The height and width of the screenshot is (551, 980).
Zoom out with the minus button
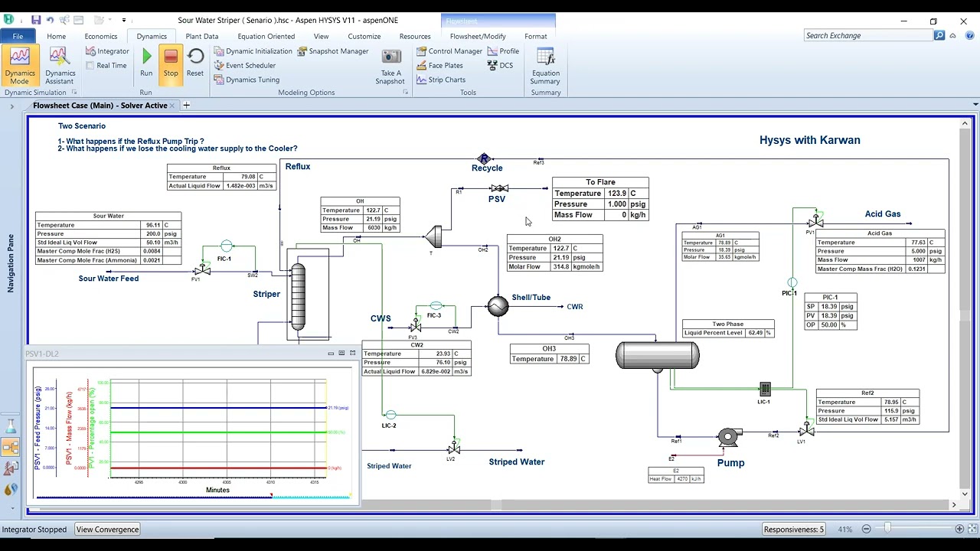(x=866, y=529)
